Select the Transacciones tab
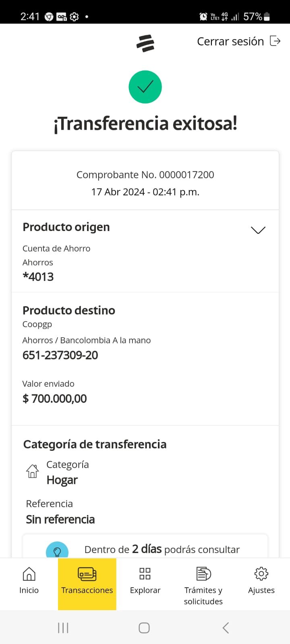Screen dimensions: 290x644 87,580
